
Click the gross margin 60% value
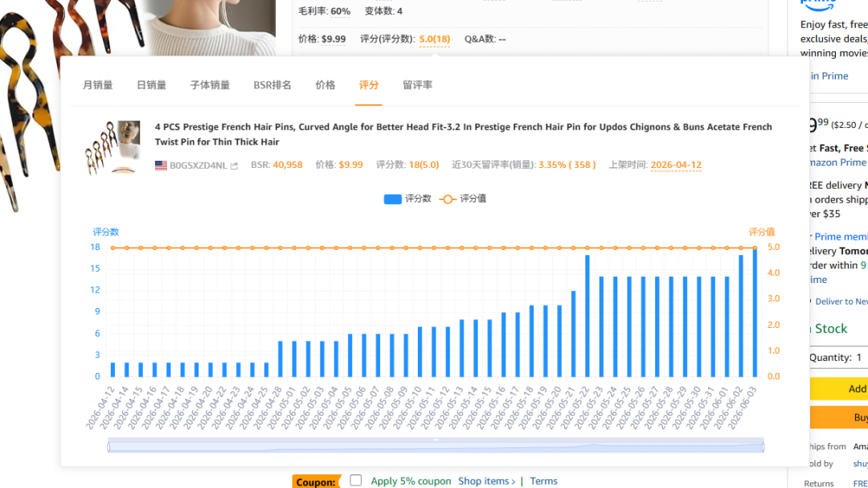point(341,11)
